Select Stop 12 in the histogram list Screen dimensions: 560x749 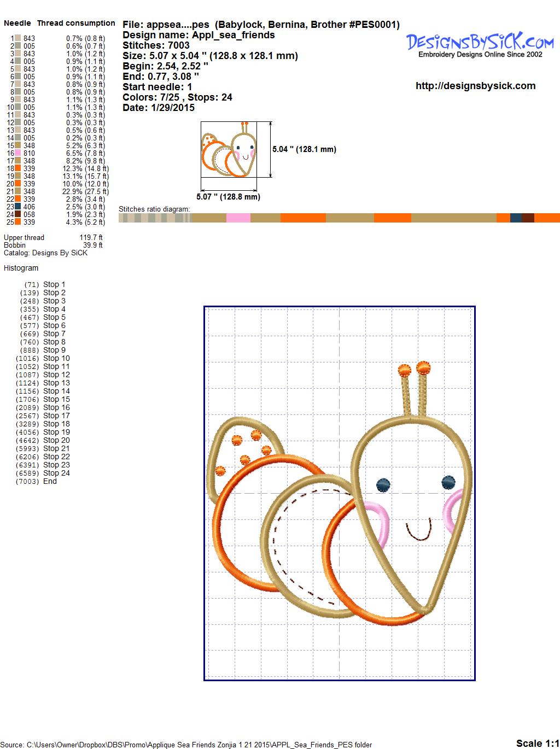pos(56,374)
